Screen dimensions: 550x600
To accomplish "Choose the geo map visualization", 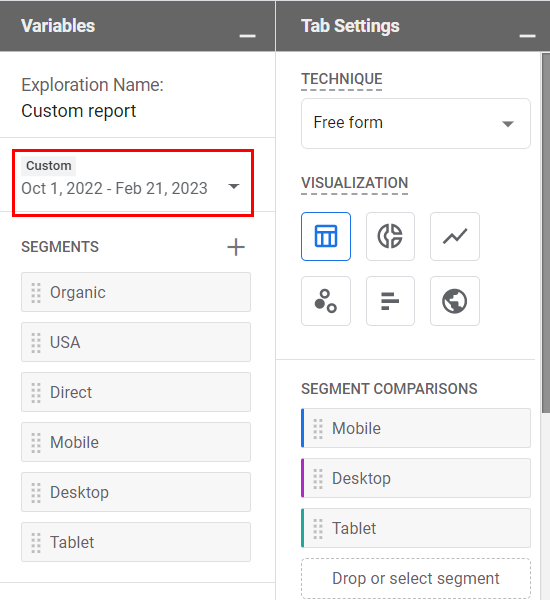I will (x=455, y=301).
